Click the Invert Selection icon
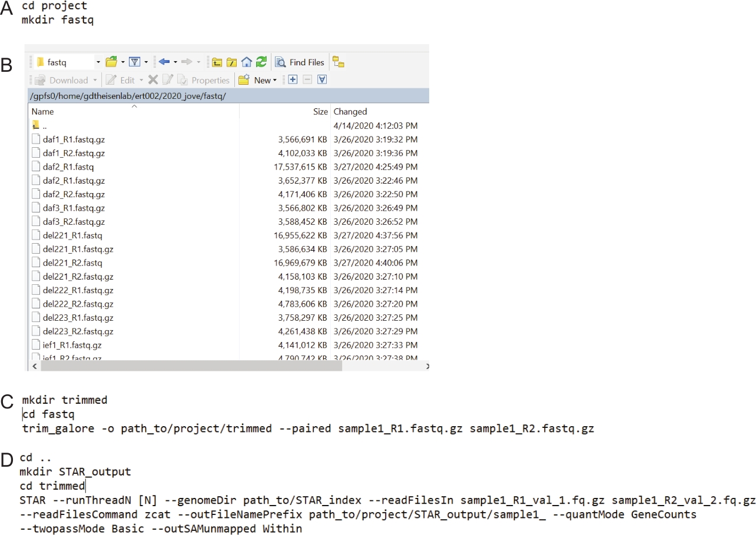Screen dimensions: 756x535 click(x=322, y=79)
